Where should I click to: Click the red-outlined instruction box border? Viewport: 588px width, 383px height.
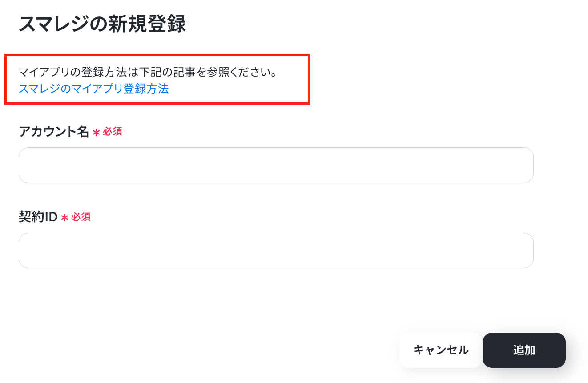tap(157, 56)
